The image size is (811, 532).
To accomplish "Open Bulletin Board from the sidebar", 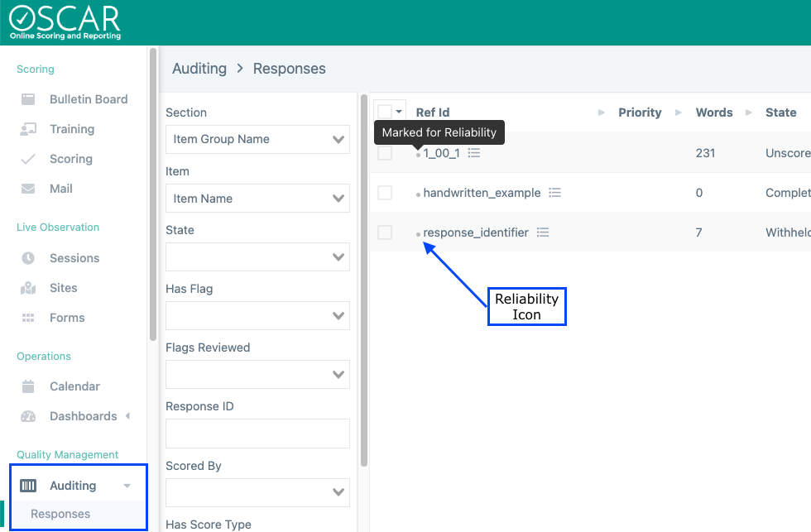I will (x=88, y=99).
